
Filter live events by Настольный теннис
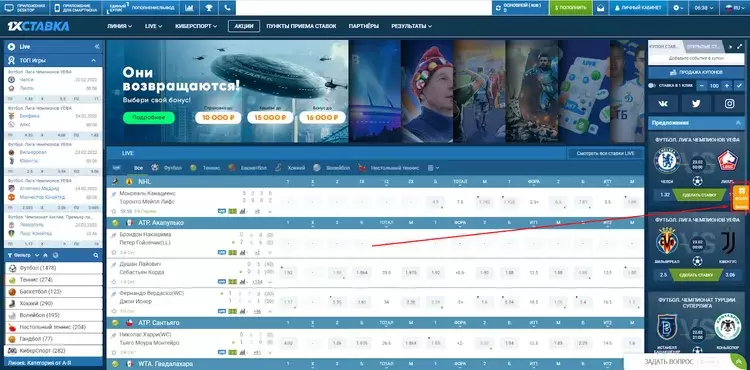click(389, 168)
